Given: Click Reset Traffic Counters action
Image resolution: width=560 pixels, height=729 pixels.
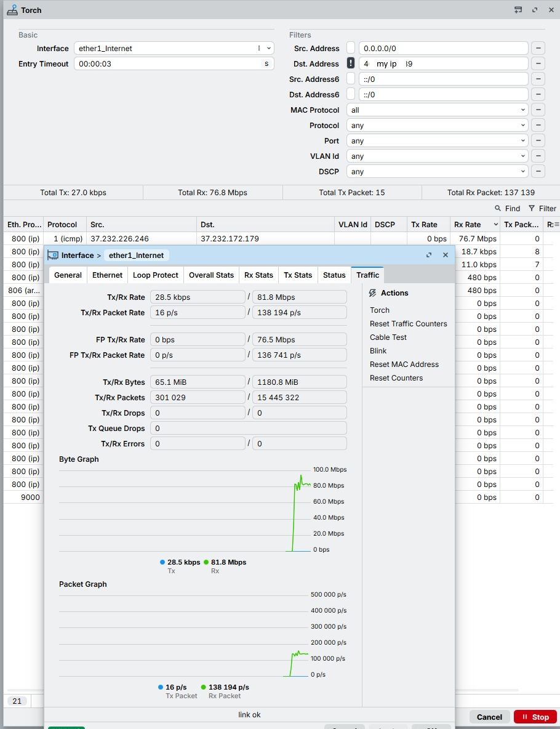Looking at the screenshot, I should click(x=409, y=324).
